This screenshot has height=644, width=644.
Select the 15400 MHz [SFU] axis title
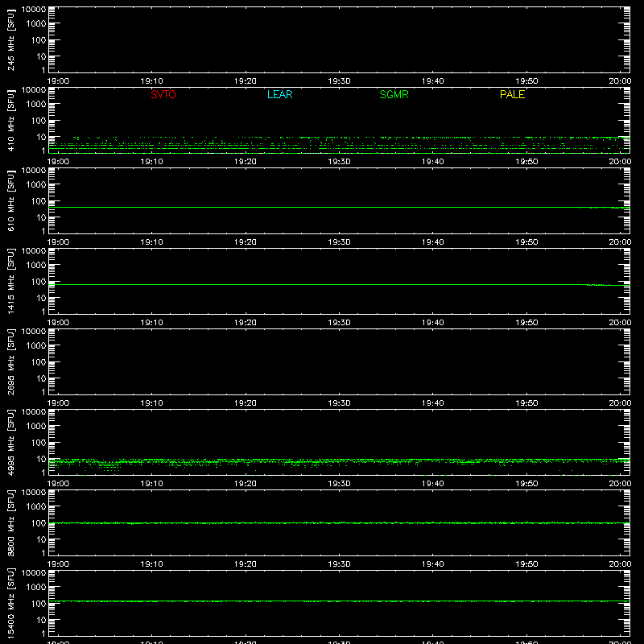coord(10,603)
